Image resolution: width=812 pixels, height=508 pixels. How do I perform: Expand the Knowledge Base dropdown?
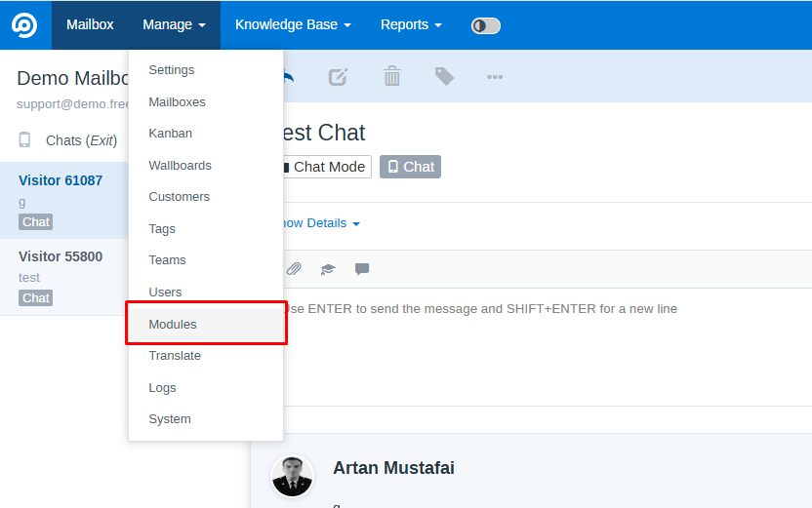[x=293, y=24]
